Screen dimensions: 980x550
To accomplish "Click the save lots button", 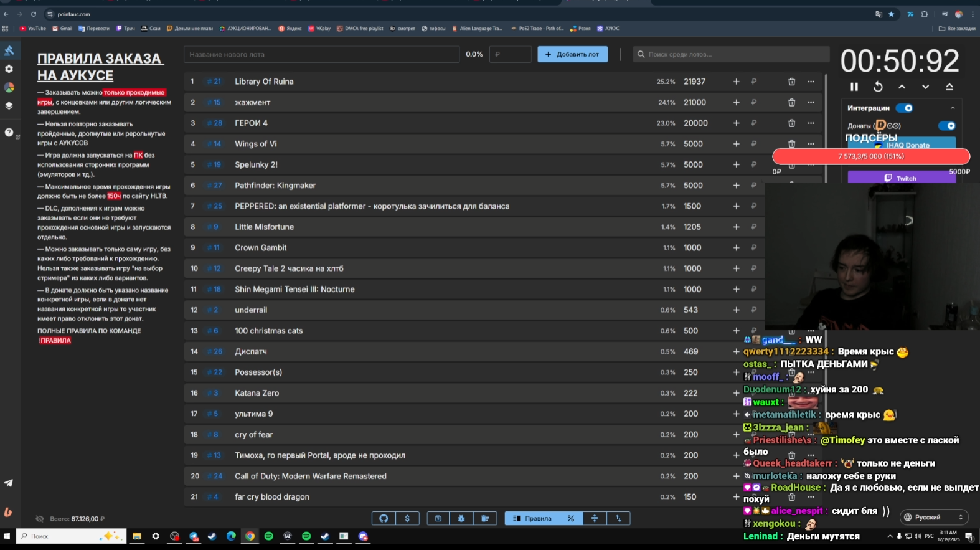I will tap(438, 518).
